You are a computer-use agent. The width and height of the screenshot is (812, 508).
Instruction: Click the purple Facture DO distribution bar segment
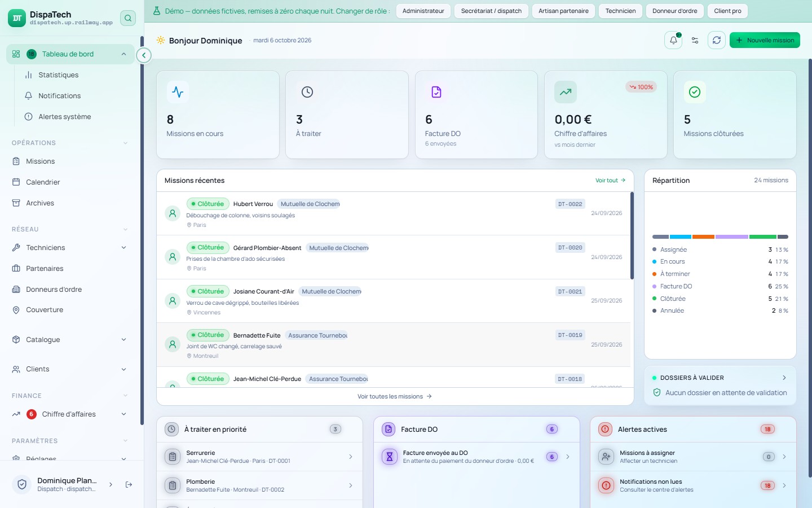tap(731, 237)
